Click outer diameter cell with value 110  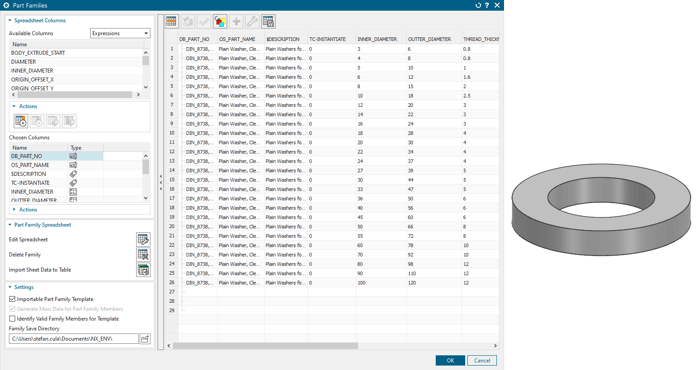coord(433,274)
